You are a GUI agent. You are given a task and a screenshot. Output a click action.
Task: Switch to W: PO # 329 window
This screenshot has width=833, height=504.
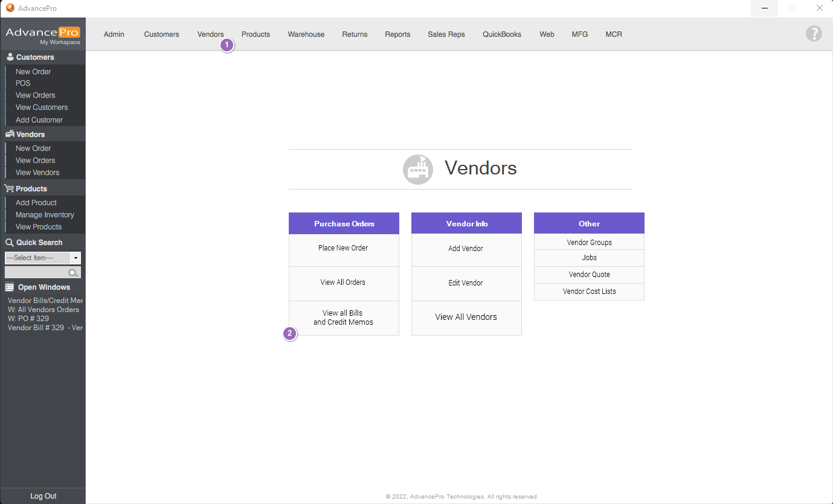[x=28, y=318]
